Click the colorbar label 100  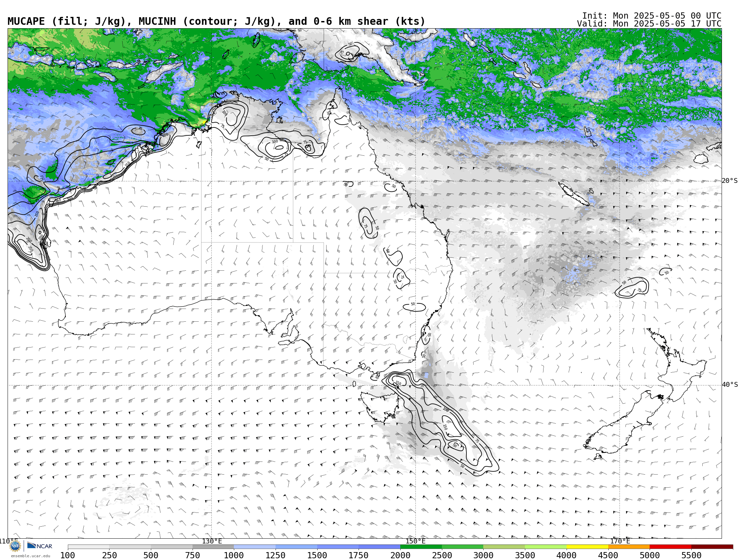pos(68,556)
